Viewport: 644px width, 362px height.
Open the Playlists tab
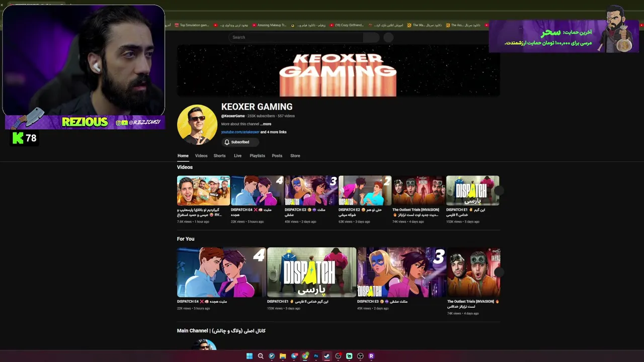point(257,156)
